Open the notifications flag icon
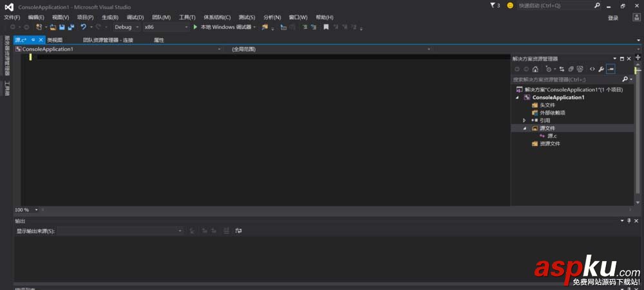The image size is (644, 290). click(x=492, y=6)
